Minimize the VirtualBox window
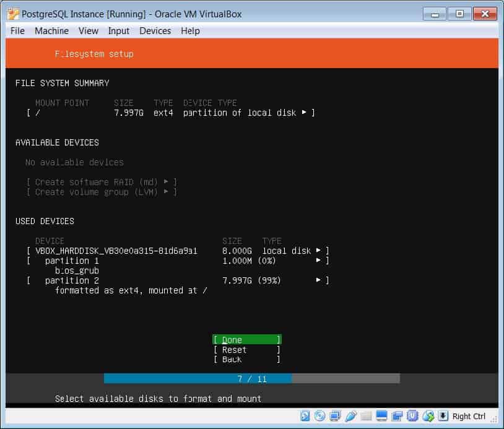 pos(435,14)
